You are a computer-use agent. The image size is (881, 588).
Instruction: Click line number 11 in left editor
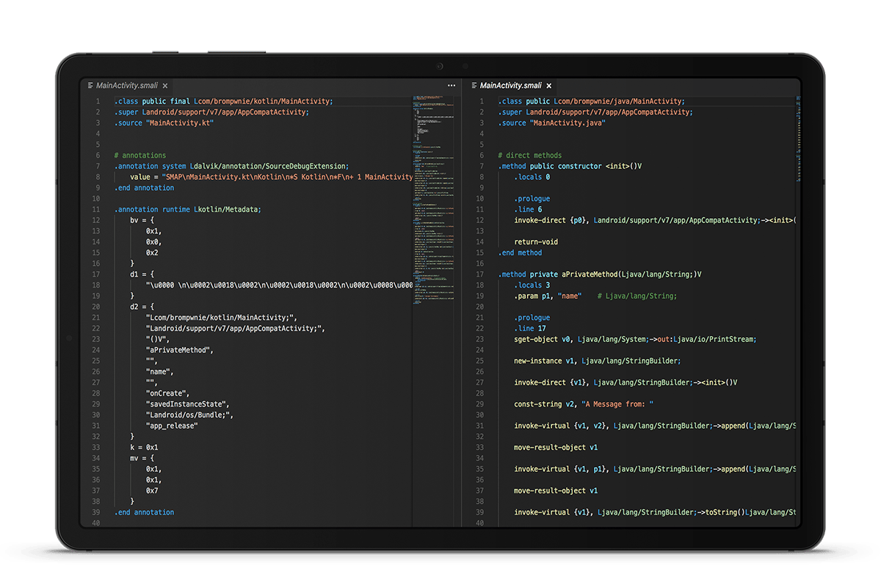pos(95,210)
